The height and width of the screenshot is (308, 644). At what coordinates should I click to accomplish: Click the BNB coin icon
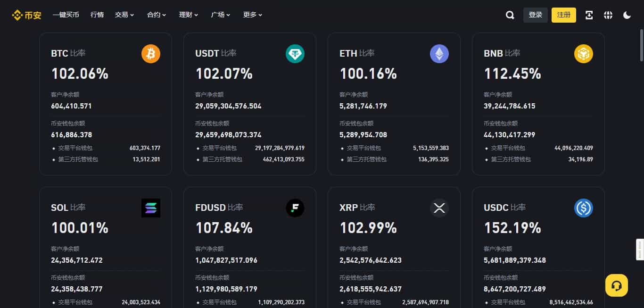[583, 53]
